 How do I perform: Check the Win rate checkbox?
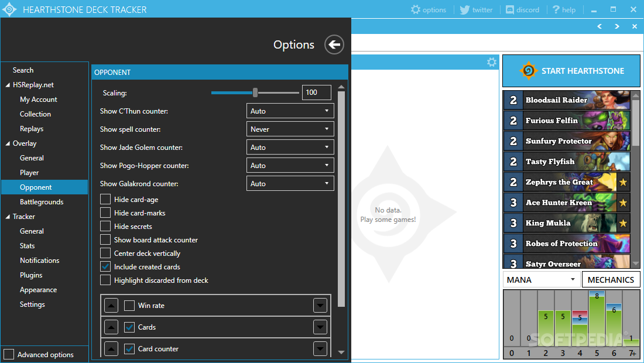[x=129, y=306]
